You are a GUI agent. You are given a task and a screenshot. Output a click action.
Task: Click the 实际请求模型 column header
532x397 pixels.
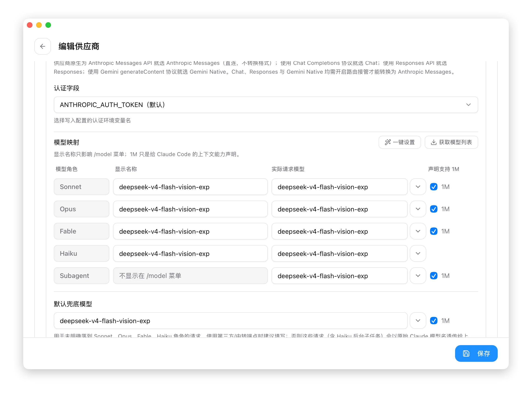click(x=288, y=169)
